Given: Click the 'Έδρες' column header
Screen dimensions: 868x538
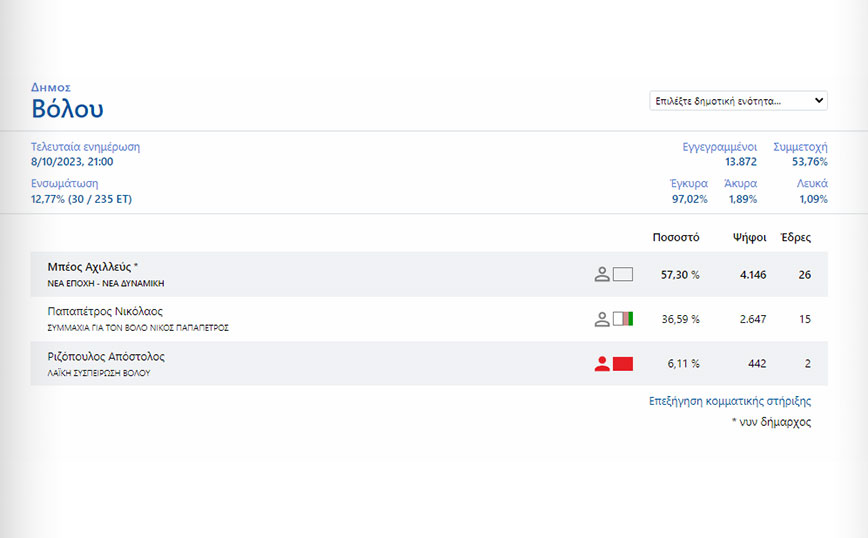Looking at the screenshot, I should [796, 238].
